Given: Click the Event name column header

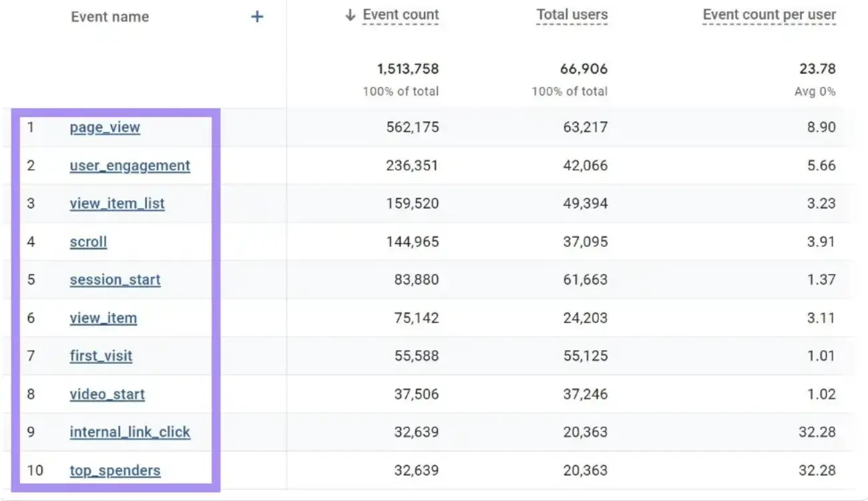Looking at the screenshot, I should pyautogui.click(x=110, y=17).
